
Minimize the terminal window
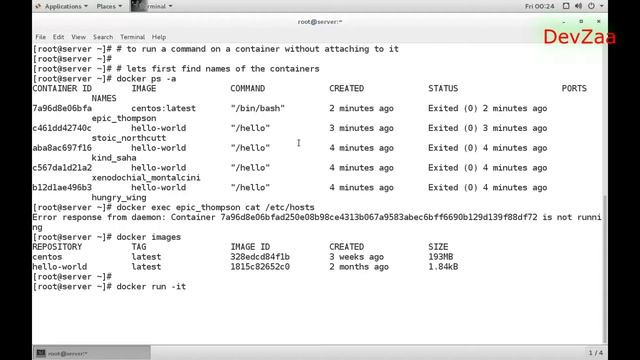pyautogui.click(x=564, y=22)
